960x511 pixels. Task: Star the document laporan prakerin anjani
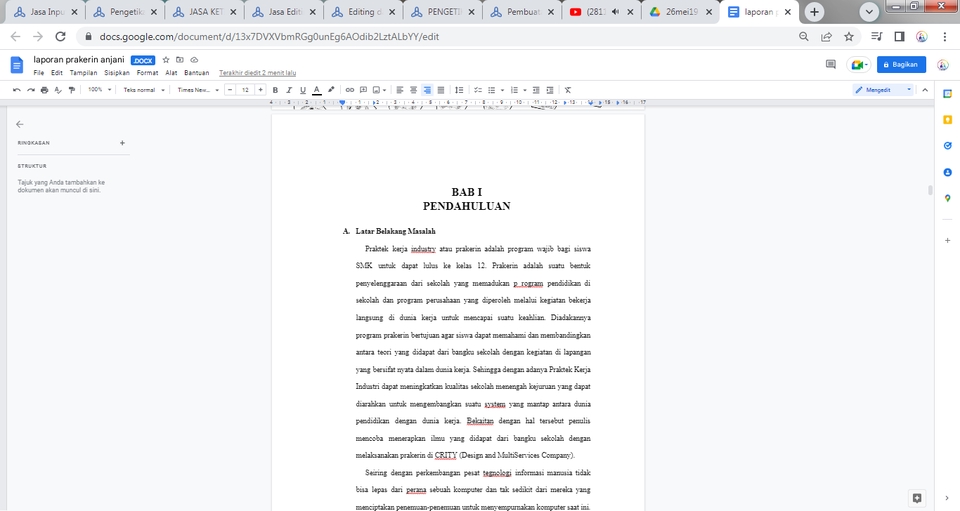tap(165, 60)
